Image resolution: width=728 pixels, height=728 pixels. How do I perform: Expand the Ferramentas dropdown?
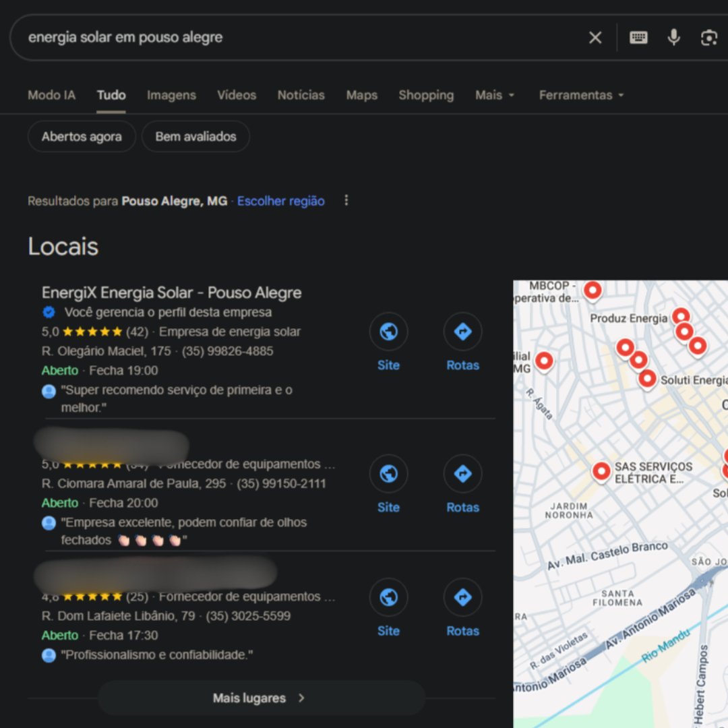pos(581,95)
